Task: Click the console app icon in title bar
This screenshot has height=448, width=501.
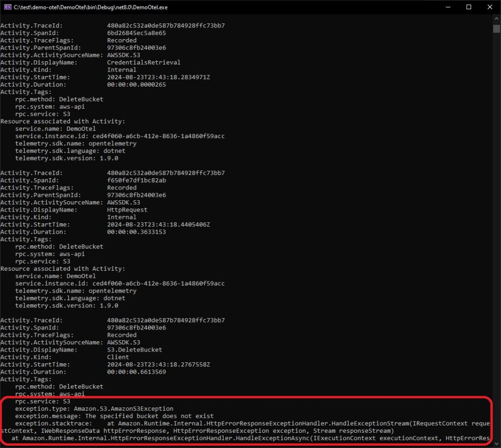Action: point(8,7)
